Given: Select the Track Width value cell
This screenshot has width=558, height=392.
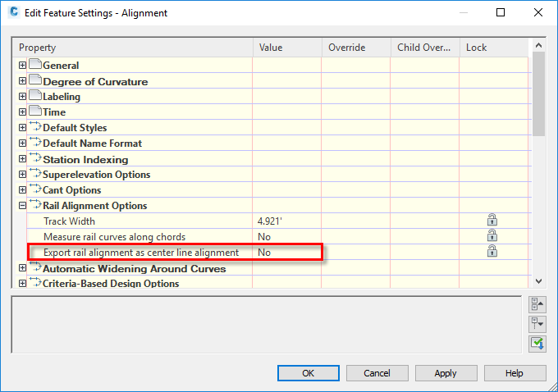Looking at the screenshot, I should point(286,221).
